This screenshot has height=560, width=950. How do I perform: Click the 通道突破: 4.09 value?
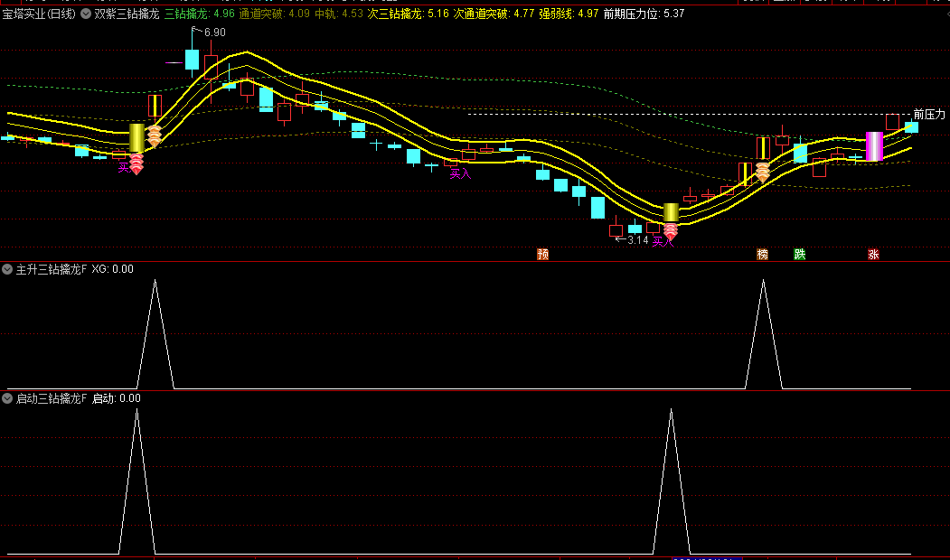click(x=275, y=14)
